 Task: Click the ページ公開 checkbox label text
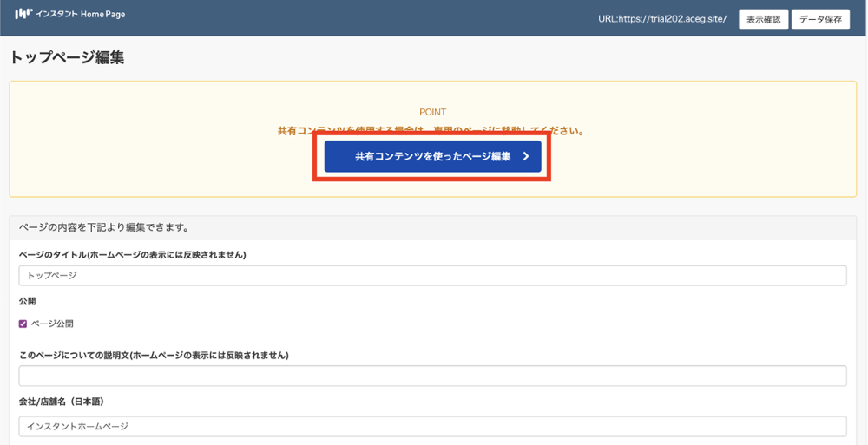coord(52,324)
